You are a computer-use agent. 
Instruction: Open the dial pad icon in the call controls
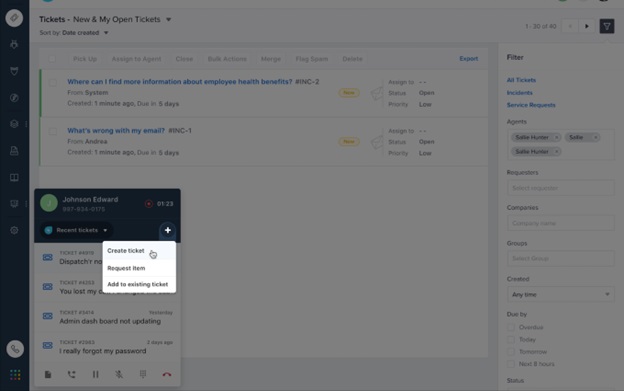143,374
